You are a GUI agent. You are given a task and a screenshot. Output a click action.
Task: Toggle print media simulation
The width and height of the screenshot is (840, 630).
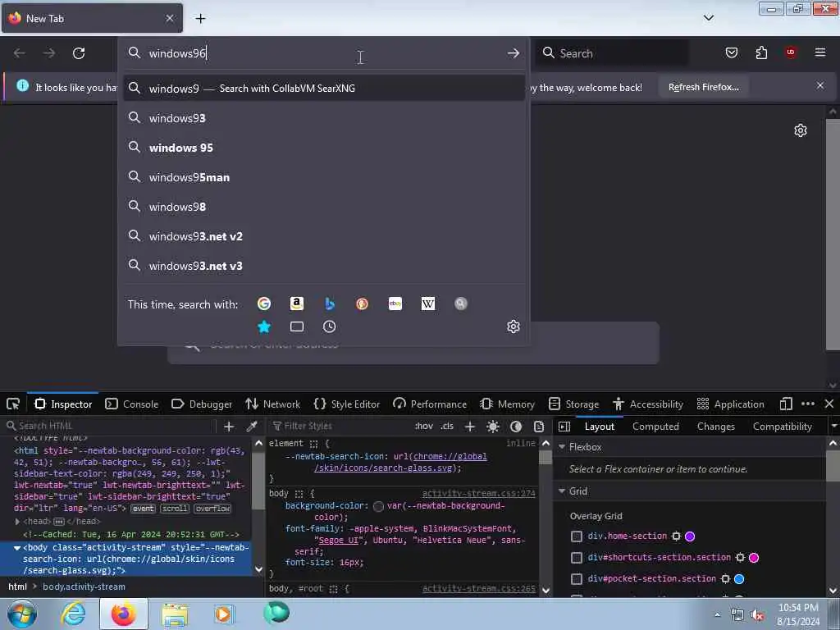(539, 427)
